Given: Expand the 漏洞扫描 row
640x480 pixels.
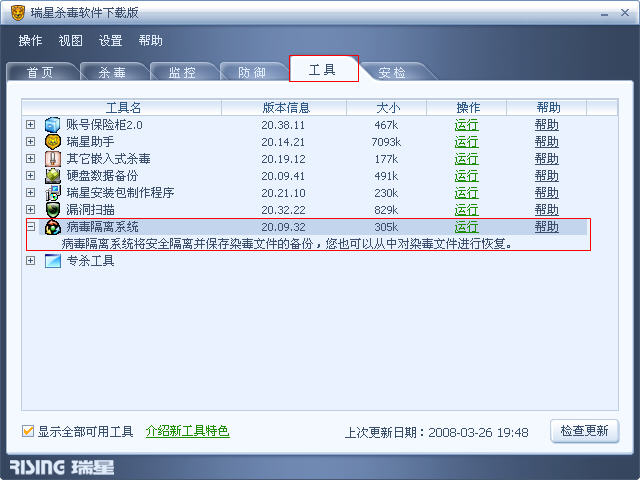Looking at the screenshot, I should tap(31, 209).
